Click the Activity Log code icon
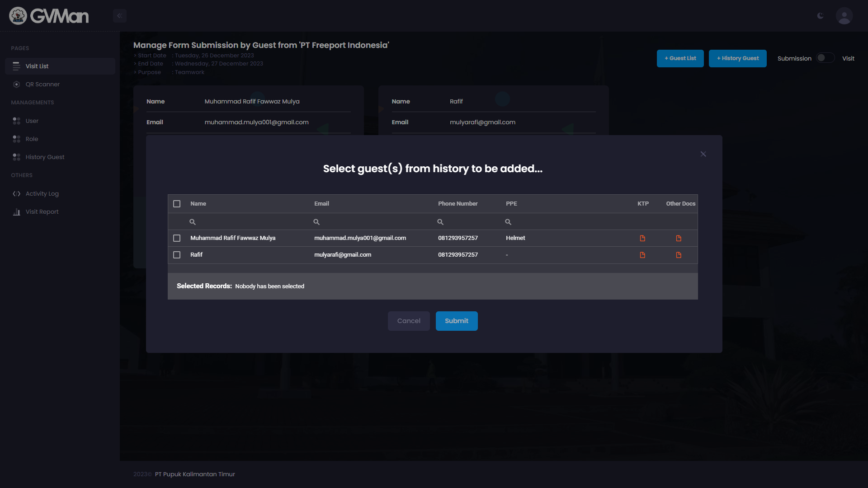 click(17, 194)
